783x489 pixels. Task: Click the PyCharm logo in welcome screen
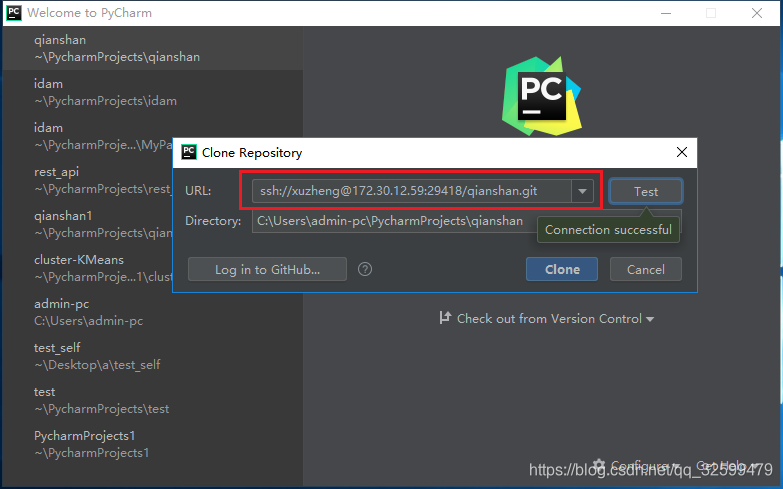[x=542, y=96]
